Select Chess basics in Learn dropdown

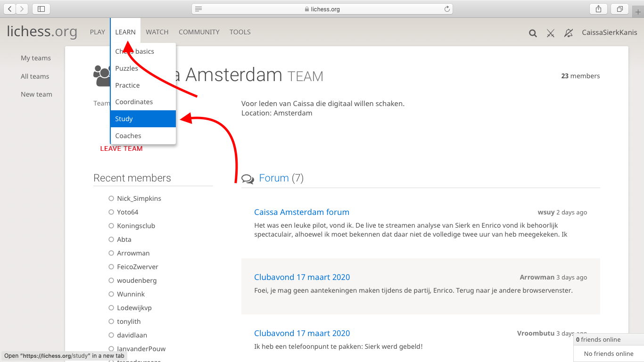click(x=143, y=51)
